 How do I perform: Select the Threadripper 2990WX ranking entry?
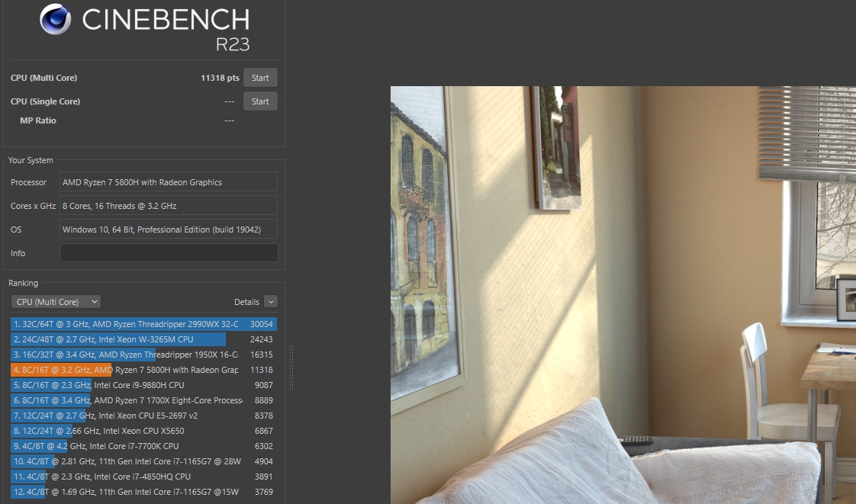[143, 324]
